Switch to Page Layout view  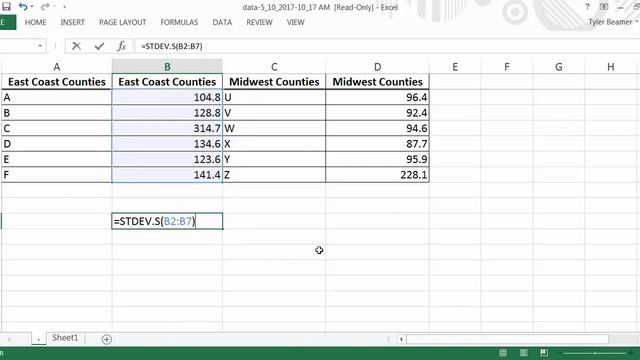tap(524, 353)
